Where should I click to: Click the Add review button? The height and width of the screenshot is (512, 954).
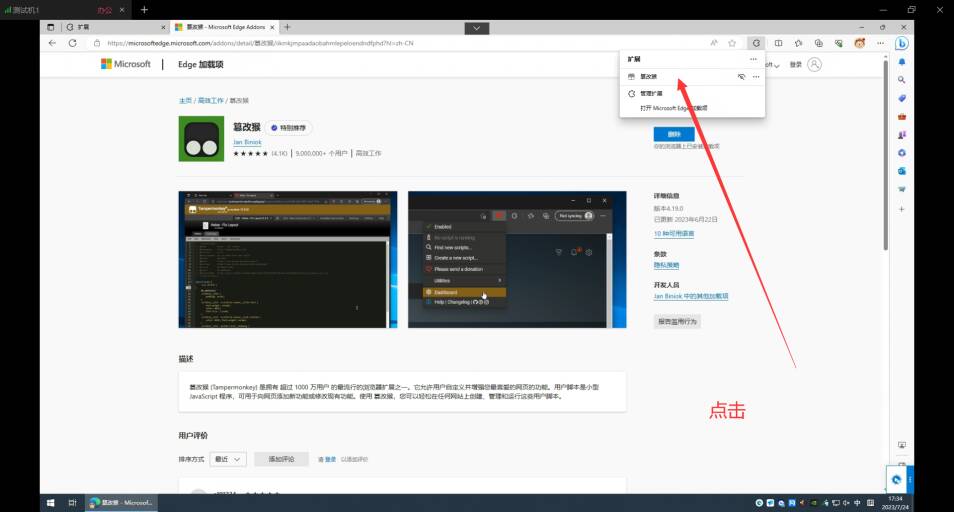[281, 459]
